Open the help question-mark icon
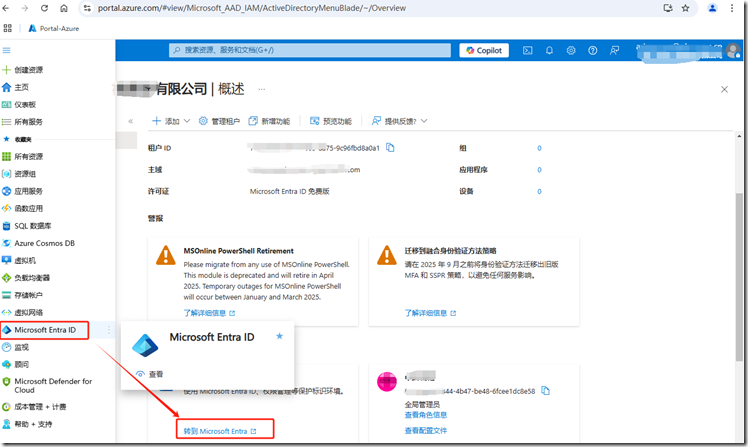 [592, 50]
